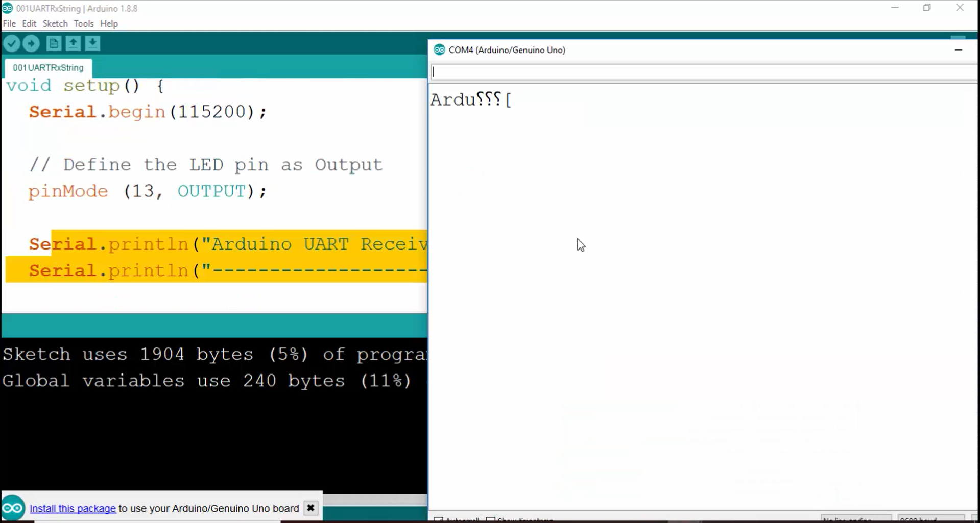Screen dimensions: 980x523
Task: Click the 'Ardu' garbled output line in COM4
Action: tap(470, 99)
